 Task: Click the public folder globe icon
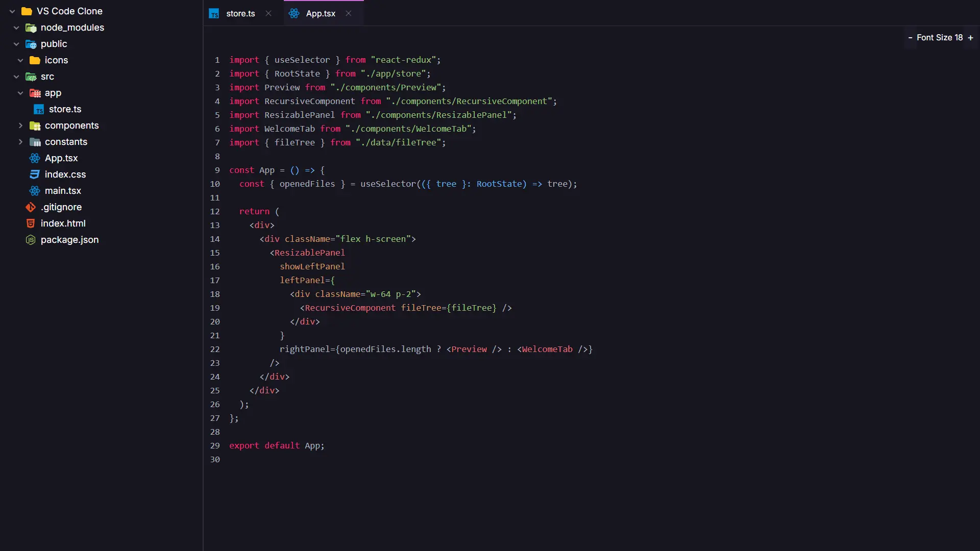coord(31,44)
